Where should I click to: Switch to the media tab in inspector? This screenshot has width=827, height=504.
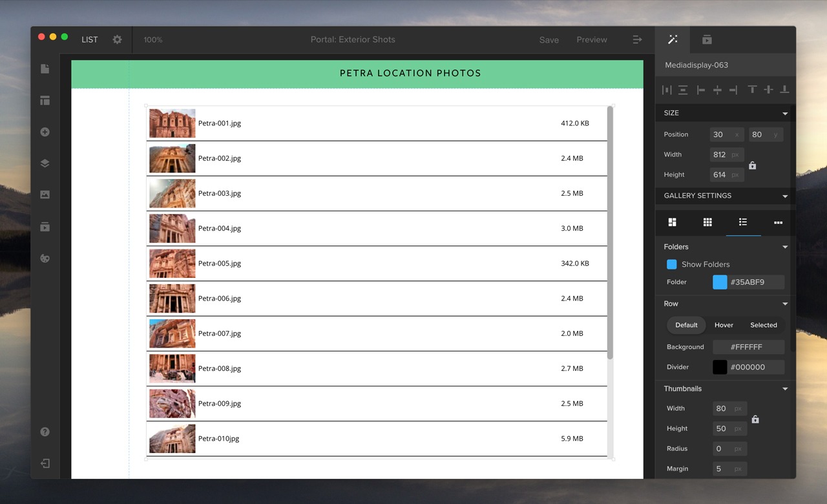[707, 39]
